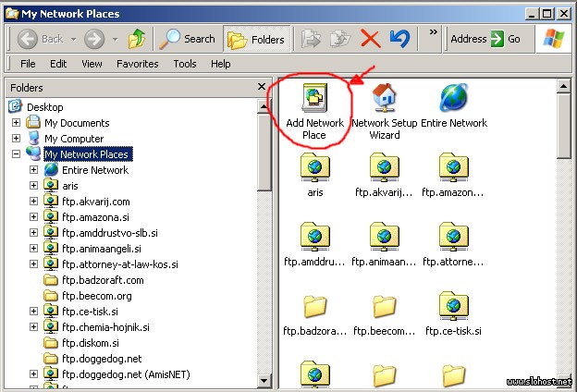Select ftp.attorney-at-law-kos.si in the folder tree

(x=120, y=264)
